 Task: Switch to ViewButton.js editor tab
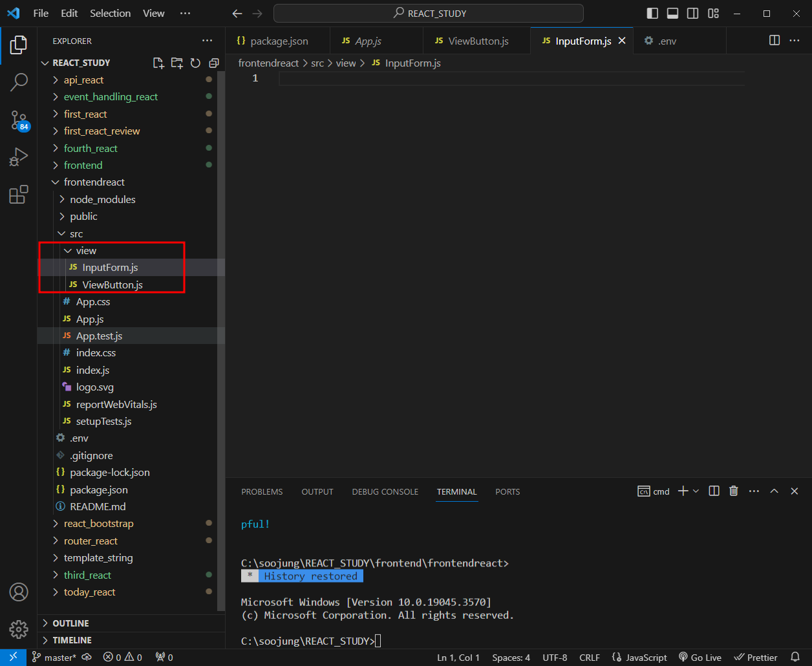coord(478,41)
